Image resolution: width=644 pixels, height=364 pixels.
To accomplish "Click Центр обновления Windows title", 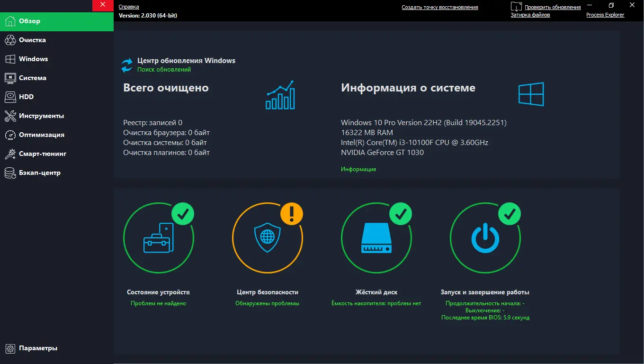I will tap(187, 61).
